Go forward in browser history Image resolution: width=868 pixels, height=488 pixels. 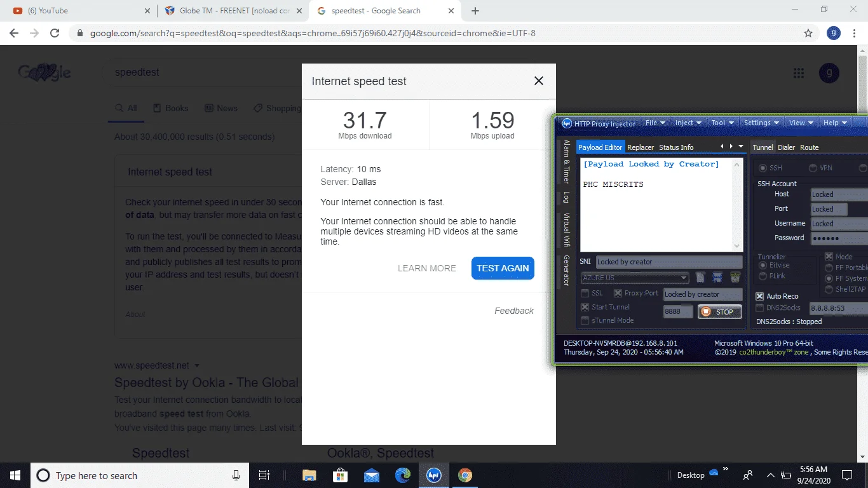click(34, 33)
